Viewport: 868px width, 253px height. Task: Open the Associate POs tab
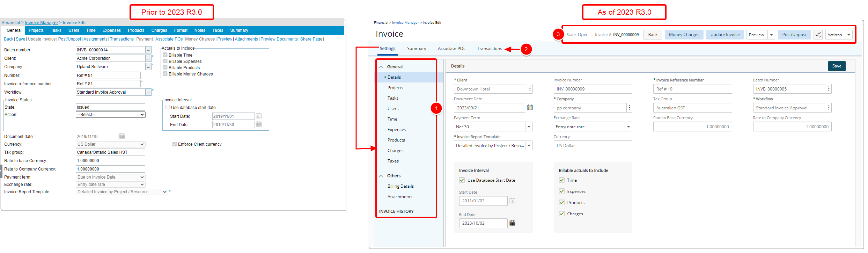pos(451,49)
